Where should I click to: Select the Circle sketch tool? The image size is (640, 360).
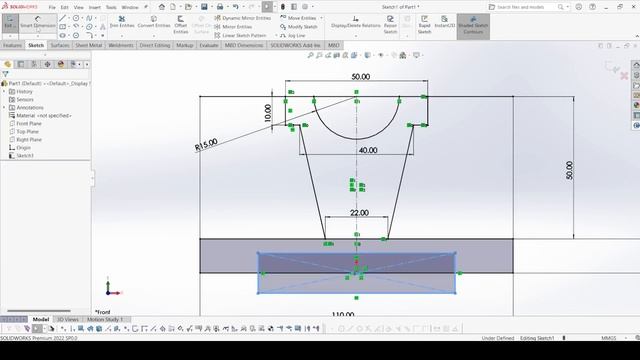click(76, 18)
